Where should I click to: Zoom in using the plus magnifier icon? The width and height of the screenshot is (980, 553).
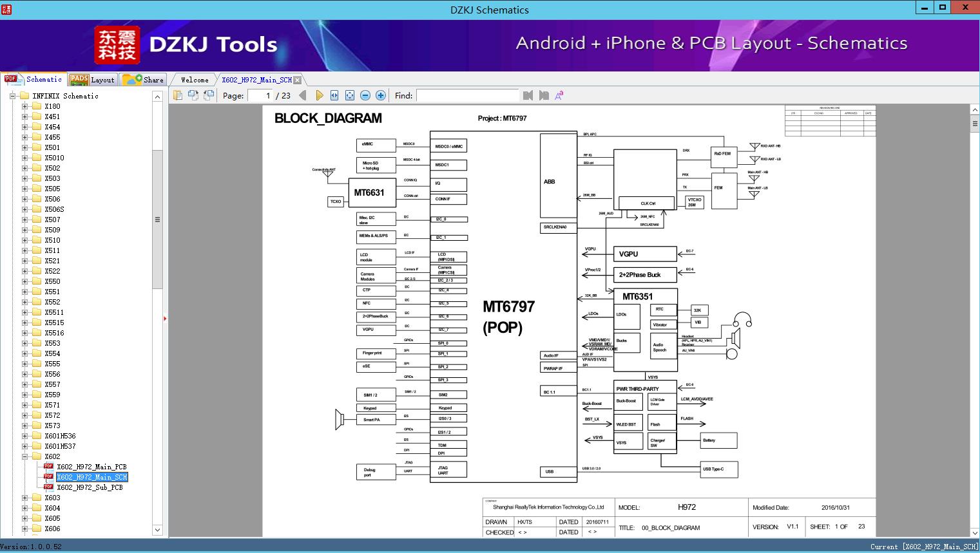coord(380,95)
